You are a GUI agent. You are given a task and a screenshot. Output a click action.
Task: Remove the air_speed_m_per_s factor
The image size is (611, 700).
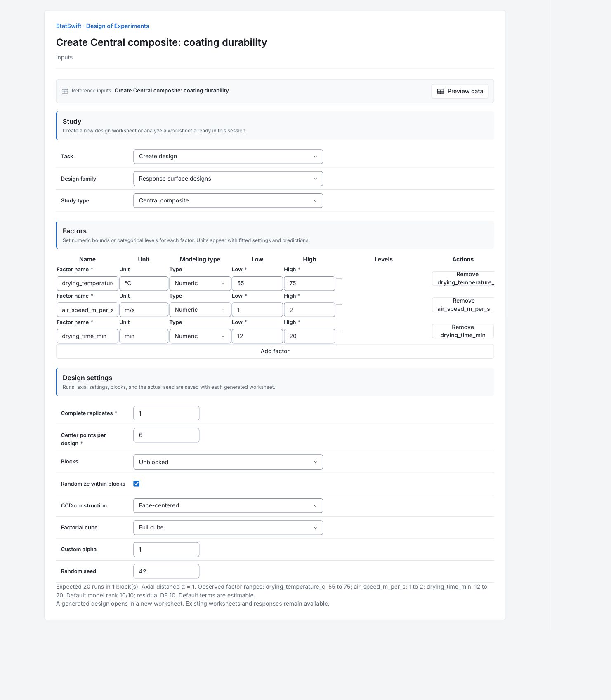463,305
